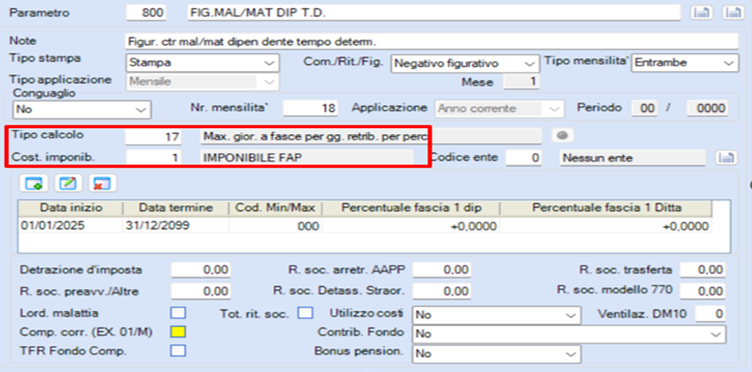Viewport: 752px width, 372px height.
Task: Click Tipo calcolo code field
Action: 153,137
